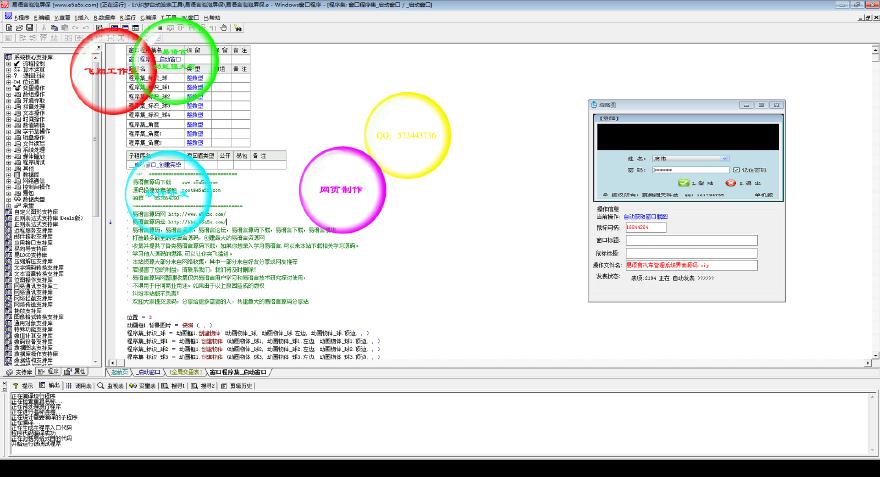
Task: Open the C.编译 menu
Action: click(148, 18)
